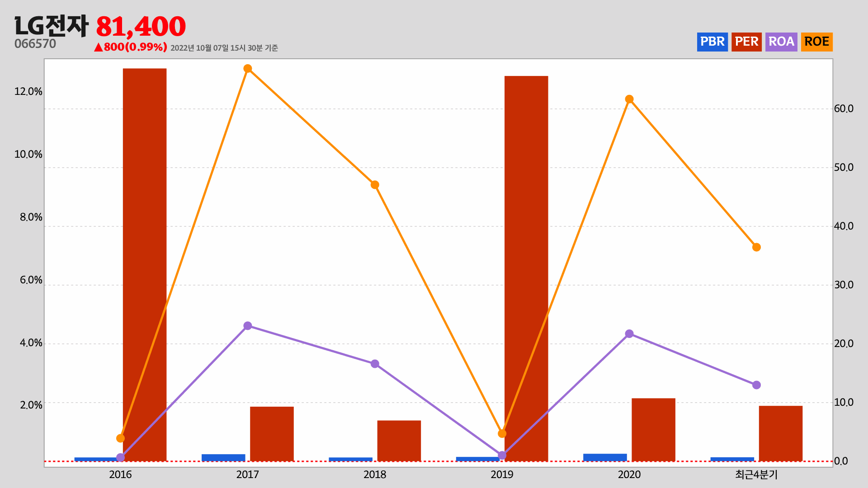Click the 40.0 right axis label
Viewport: 868px width, 488px height.
pos(844,226)
